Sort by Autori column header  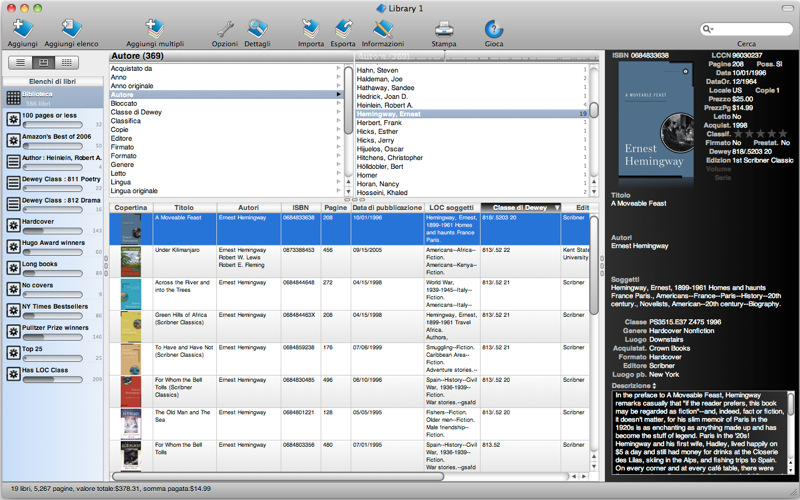(248, 208)
